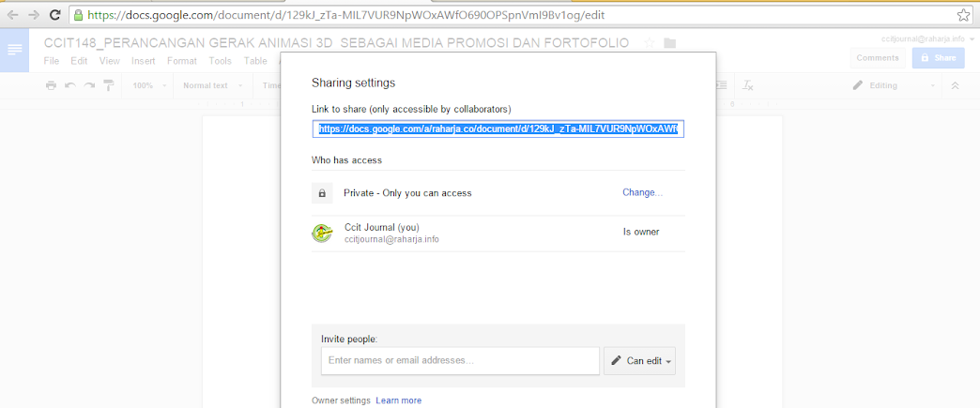Bookmark page with star icon in address bar
This screenshot has width=980, height=408.
click(963, 14)
